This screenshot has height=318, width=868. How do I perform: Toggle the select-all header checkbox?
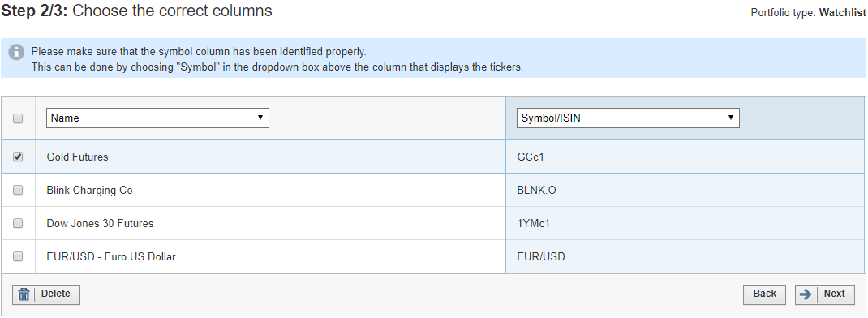(18, 118)
